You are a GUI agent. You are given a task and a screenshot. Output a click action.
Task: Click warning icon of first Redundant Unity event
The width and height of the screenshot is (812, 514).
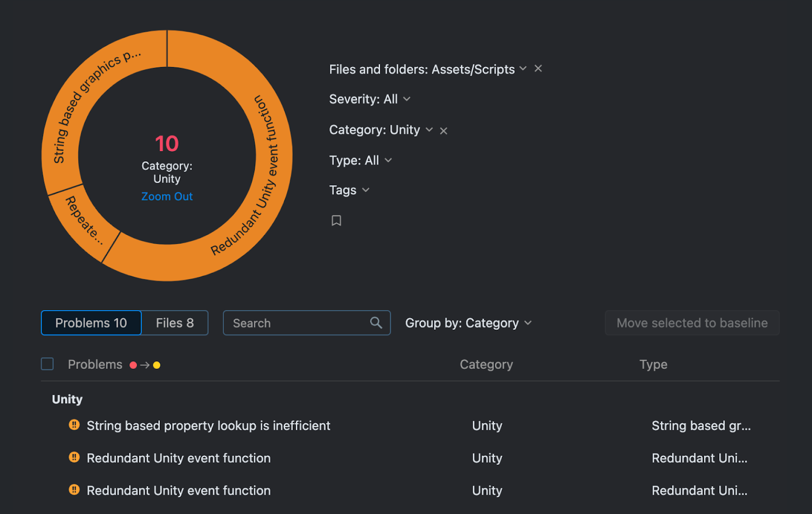(74, 458)
